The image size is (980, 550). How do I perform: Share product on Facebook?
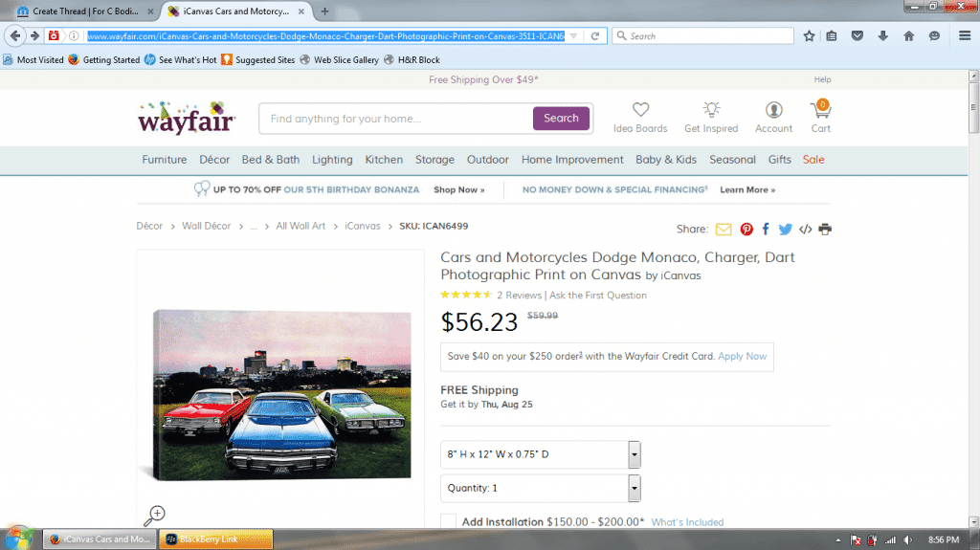pos(766,230)
